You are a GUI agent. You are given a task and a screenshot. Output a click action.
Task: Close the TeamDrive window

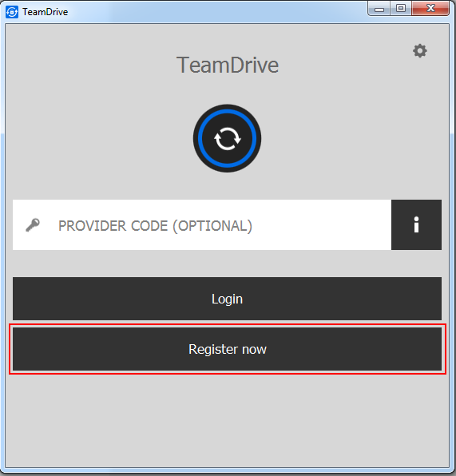[x=430, y=8]
